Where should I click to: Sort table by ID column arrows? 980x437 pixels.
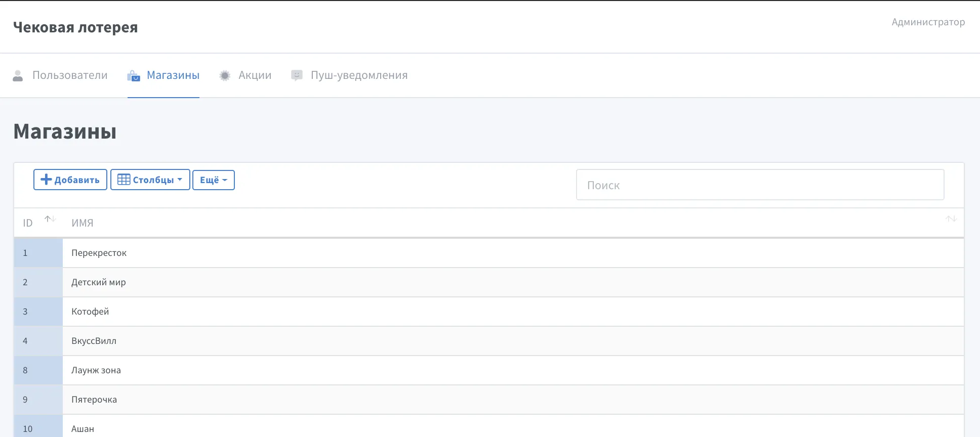coord(50,219)
